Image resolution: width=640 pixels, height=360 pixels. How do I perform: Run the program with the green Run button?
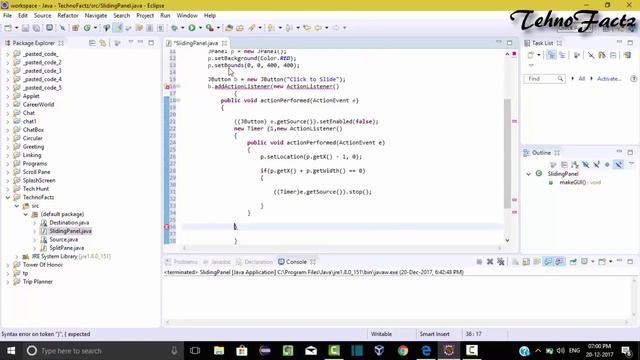(192, 28)
